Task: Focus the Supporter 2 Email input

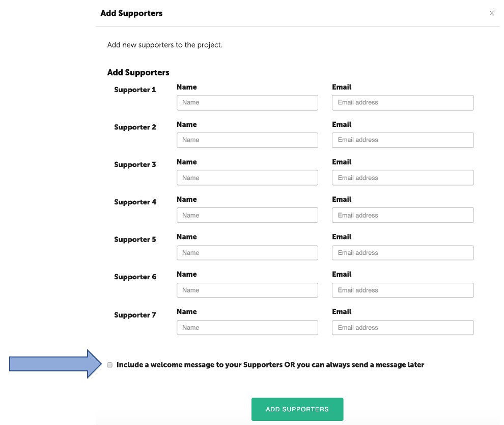Action: click(403, 140)
